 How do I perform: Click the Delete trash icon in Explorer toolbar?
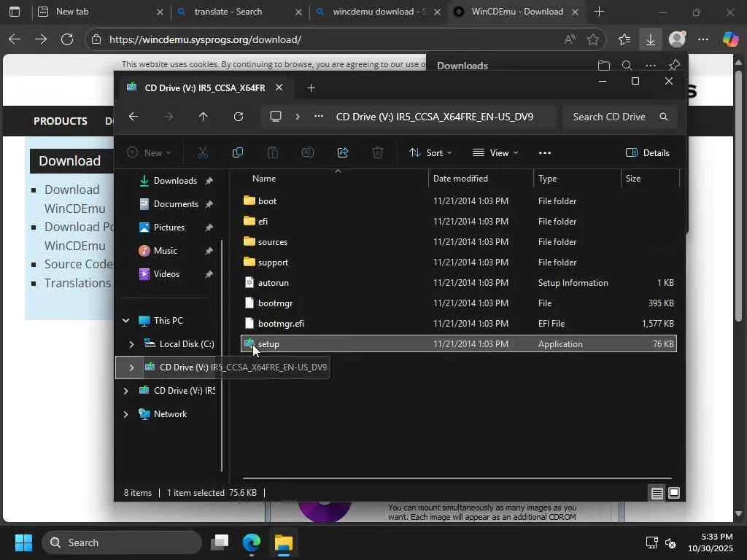[378, 152]
